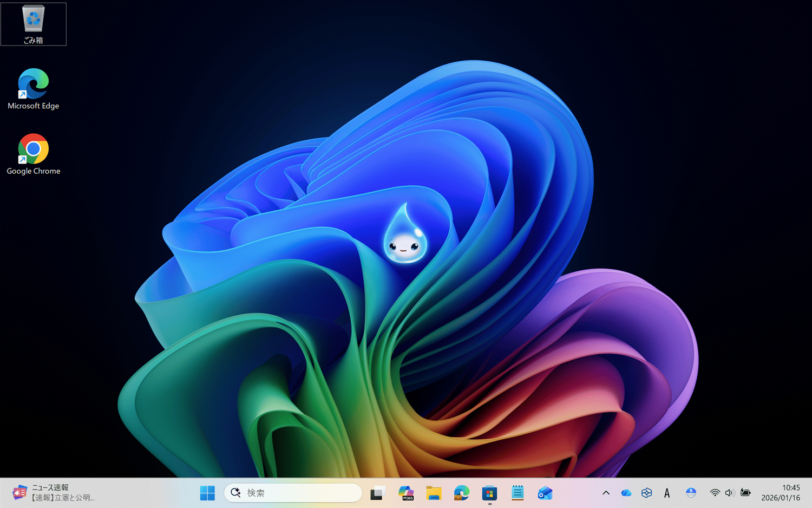Select the Google Chrome desktop shortcut

point(34,154)
